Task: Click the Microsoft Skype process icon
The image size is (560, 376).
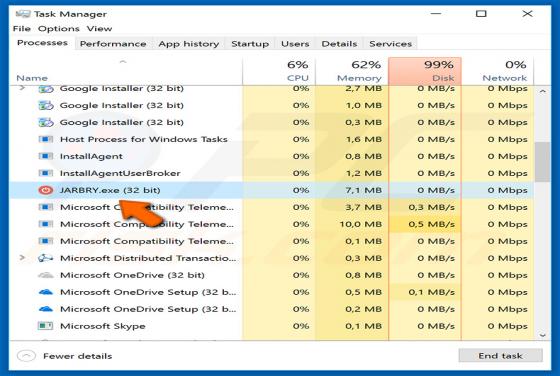Action: tap(46, 326)
